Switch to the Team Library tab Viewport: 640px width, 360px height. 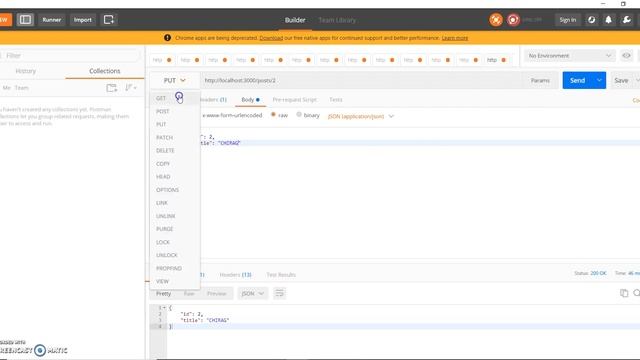[x=337, y=20]
